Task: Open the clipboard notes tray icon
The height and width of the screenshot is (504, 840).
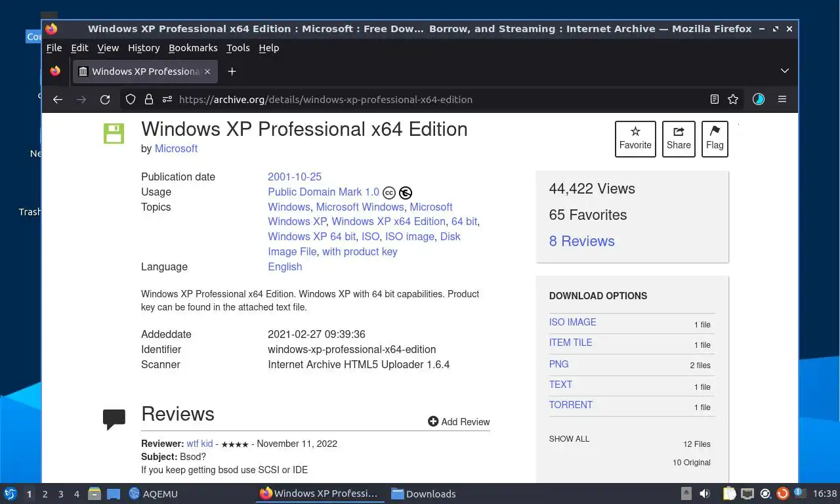Action: tap(730, 493)
